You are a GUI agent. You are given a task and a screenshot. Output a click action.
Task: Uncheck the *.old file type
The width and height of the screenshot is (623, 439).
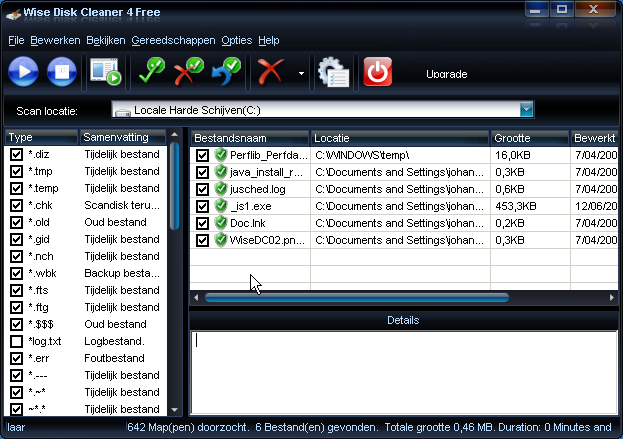(16, 222)
